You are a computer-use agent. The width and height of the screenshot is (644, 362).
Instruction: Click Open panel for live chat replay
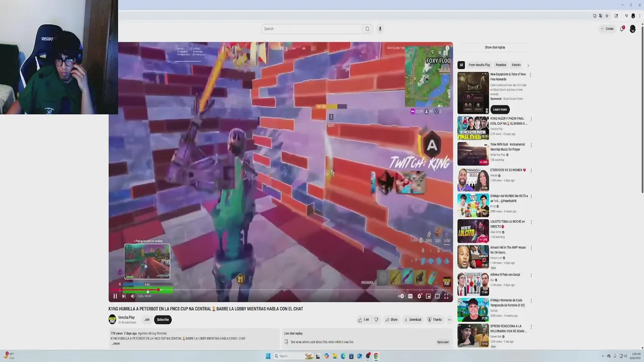pyautogui.click(x=443, y=342)
